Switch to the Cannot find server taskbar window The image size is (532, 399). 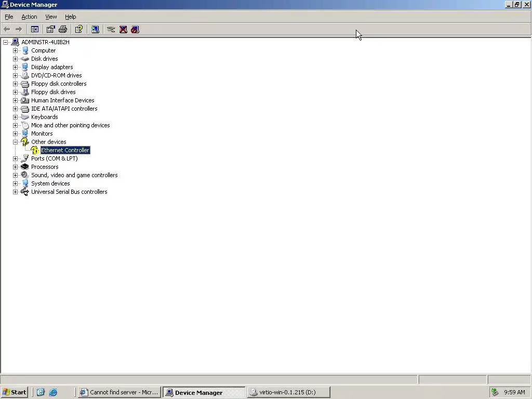pos(119,392)
